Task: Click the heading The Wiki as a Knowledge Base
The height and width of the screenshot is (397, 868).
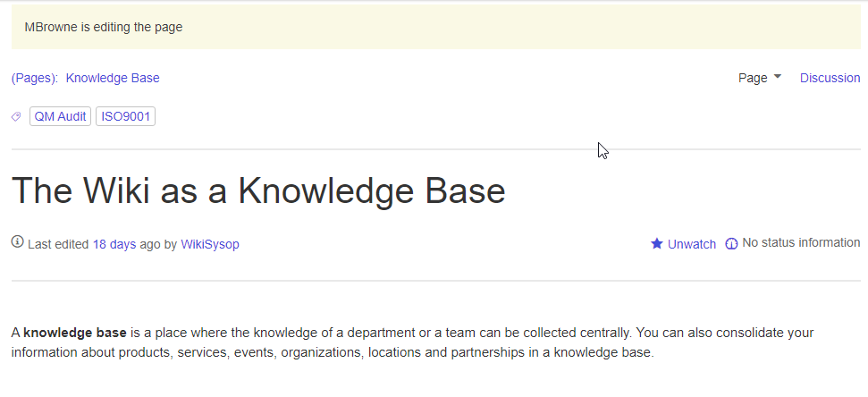Action: [258, 190]
